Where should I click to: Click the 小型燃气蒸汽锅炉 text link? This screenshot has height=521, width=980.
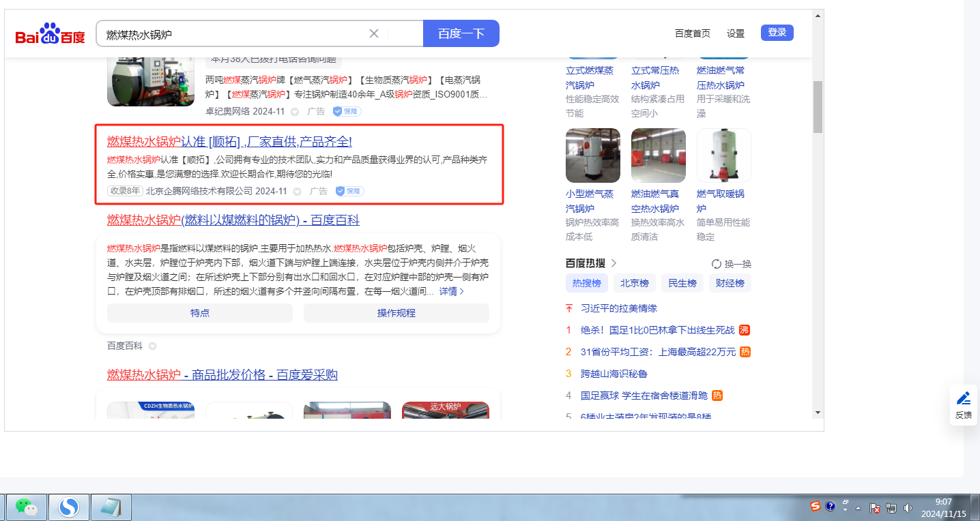pyautogui.click(x=590, y=201)
